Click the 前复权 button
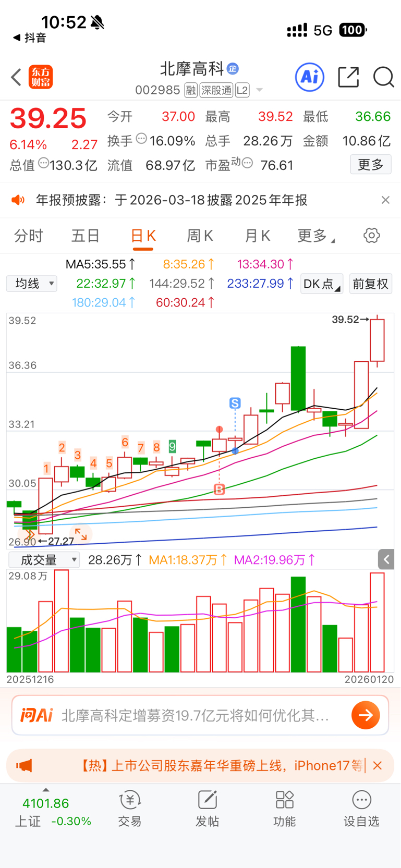Viewport: 401px width, 868px height. (370, 284)
